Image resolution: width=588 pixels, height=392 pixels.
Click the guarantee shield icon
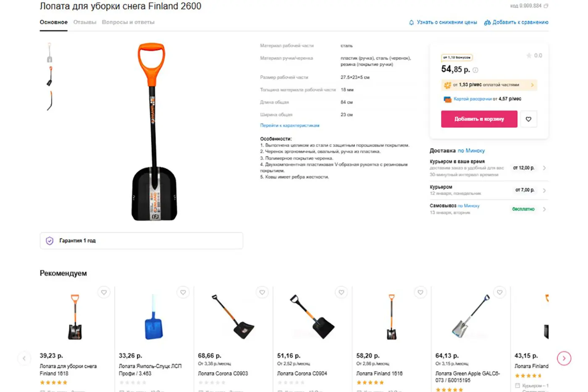tap(50, 241)
